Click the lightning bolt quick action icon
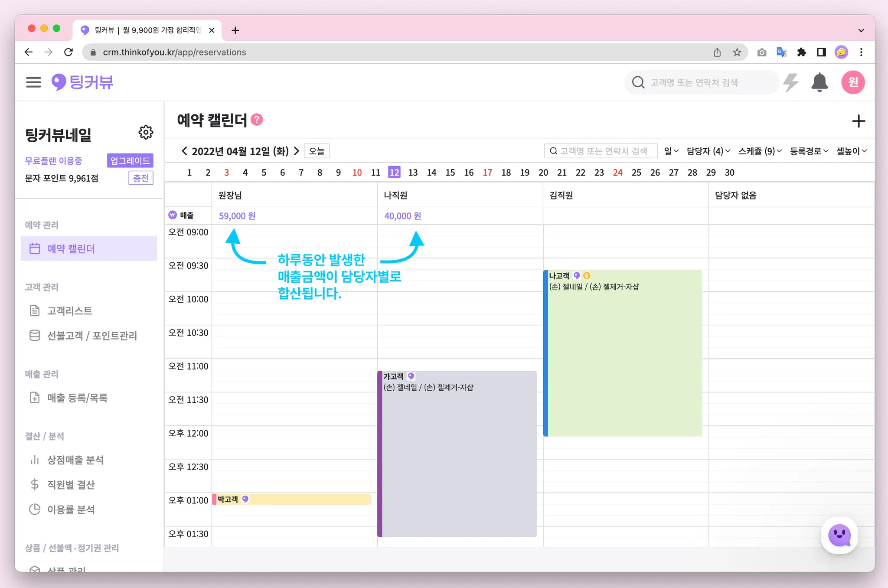This screenshot has height=588, width=888. 791,82
